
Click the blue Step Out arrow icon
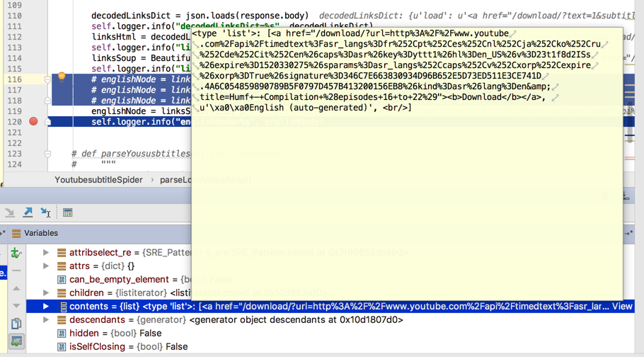[28, 212]
